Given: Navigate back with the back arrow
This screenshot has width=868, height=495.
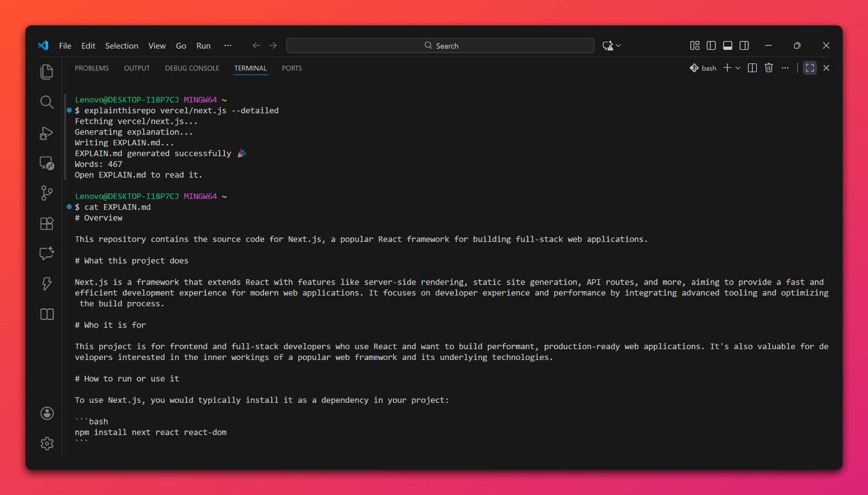Looking at the screenshot, I should coord(256,46).
